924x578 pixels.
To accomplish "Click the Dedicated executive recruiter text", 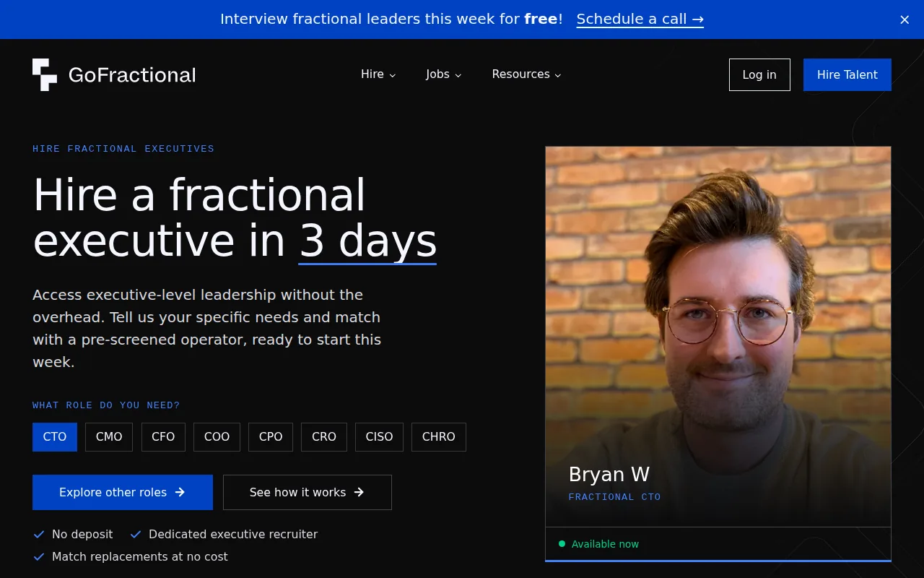I will 233,535.
